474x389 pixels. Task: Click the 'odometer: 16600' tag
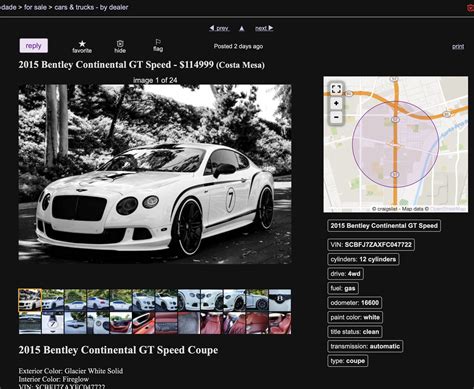click(355, 303)
